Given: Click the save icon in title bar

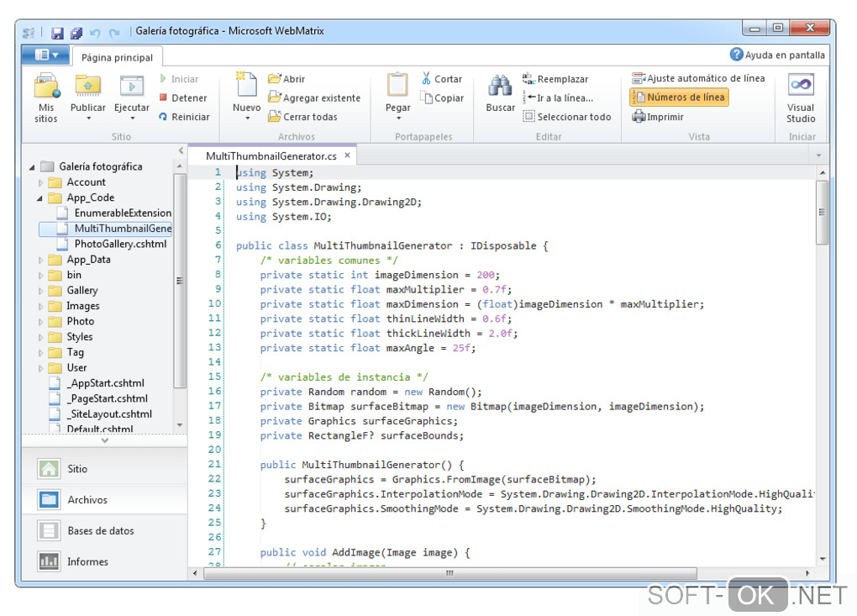Looking at the screenshot, I should click(57, 33).
